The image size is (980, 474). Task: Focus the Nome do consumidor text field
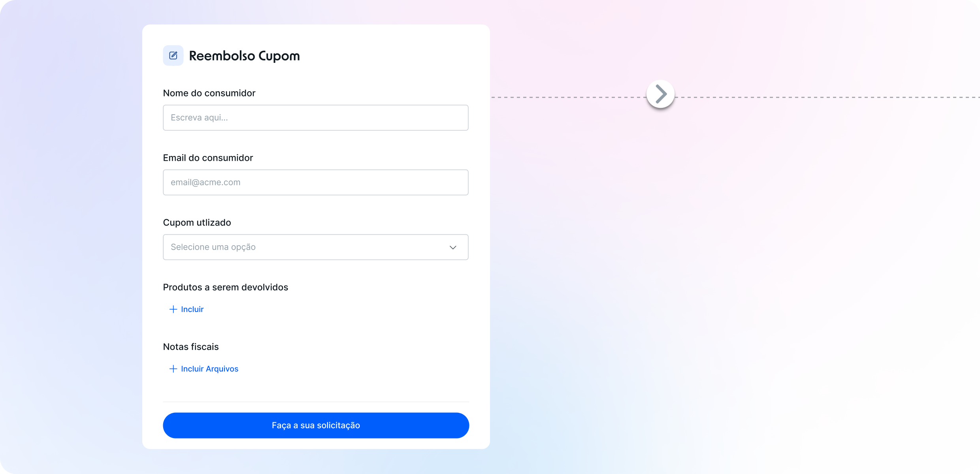pos(315,118)
